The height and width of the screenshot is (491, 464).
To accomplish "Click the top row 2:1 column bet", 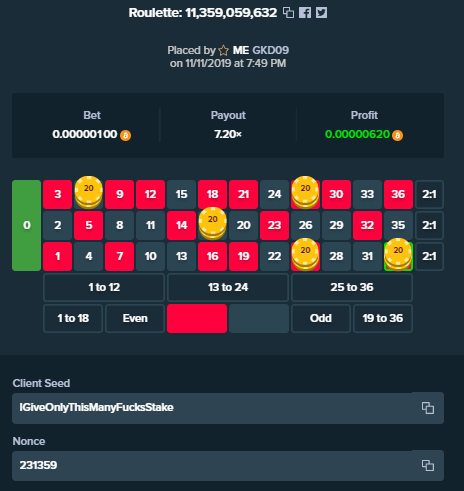I will (429, 194).
